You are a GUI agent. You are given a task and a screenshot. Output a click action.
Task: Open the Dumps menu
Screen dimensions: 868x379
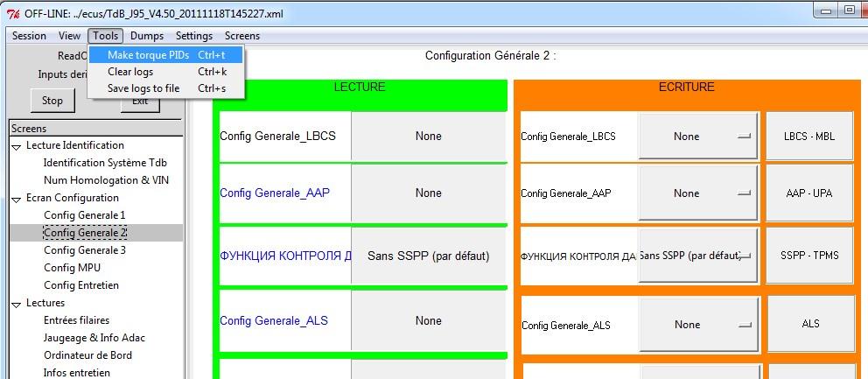click(147, 36)
